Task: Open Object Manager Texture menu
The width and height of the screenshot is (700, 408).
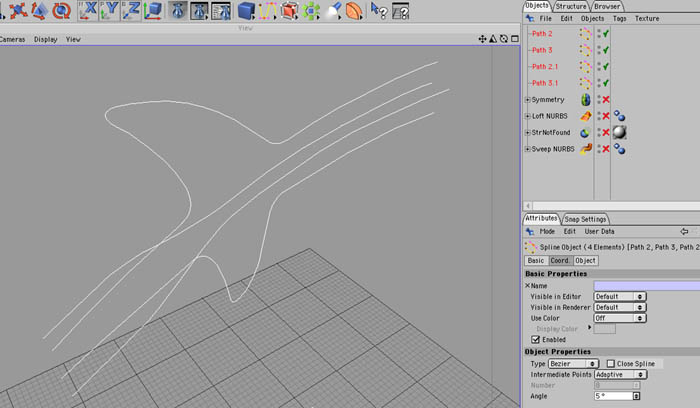Action: (647, 18)
